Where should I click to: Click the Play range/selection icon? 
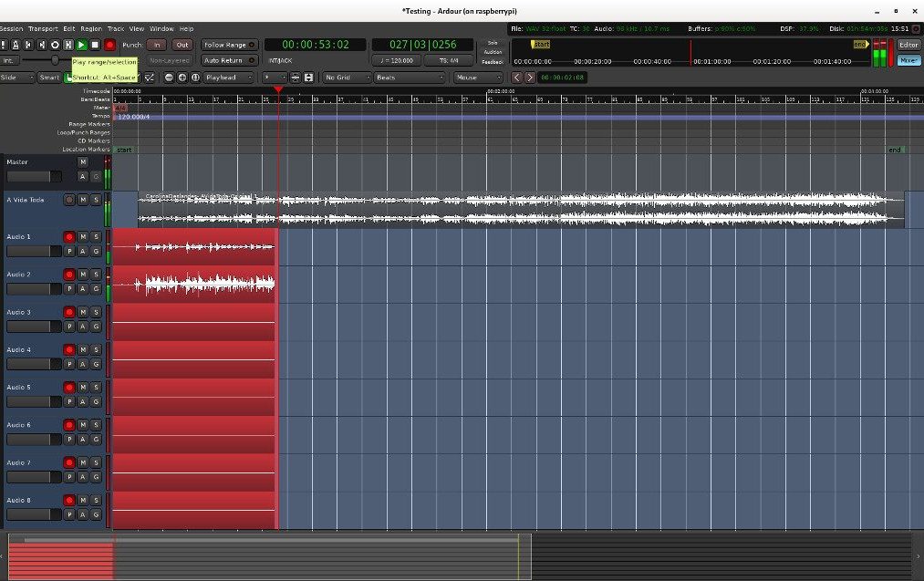click(68, 45)
